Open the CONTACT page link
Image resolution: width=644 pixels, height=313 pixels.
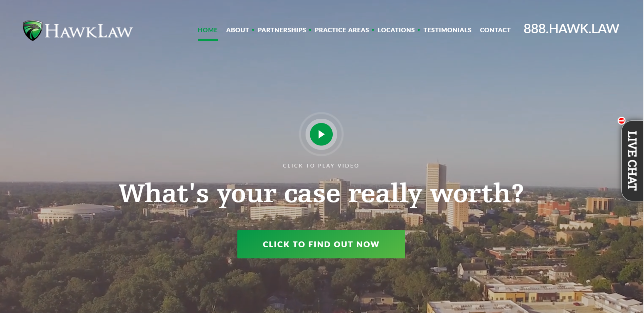495,30
